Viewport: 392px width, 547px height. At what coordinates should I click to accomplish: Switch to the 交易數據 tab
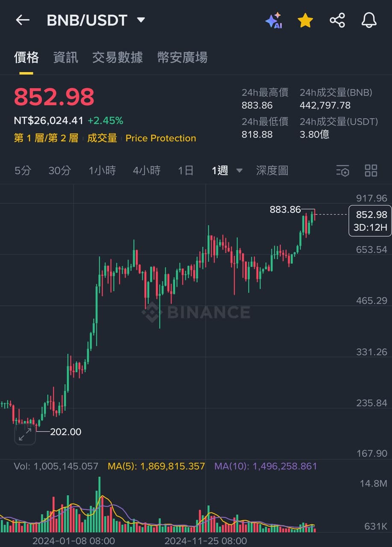(118, 57)
